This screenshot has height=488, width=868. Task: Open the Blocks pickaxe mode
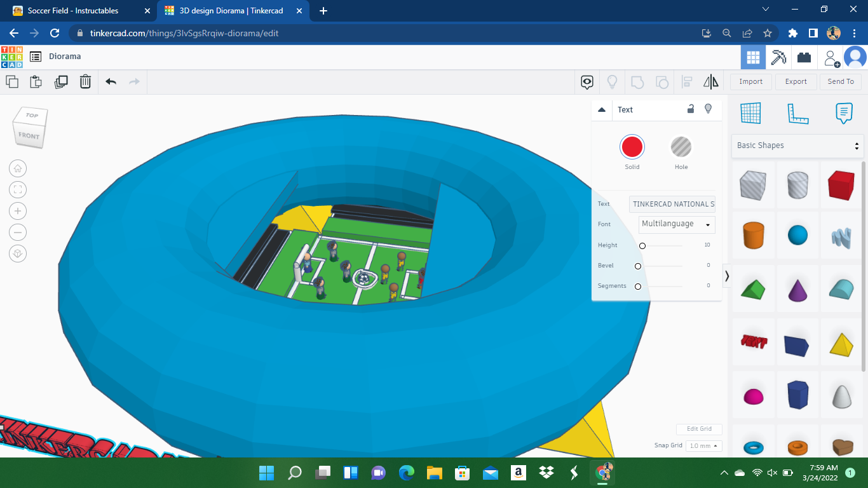(778, 57)
